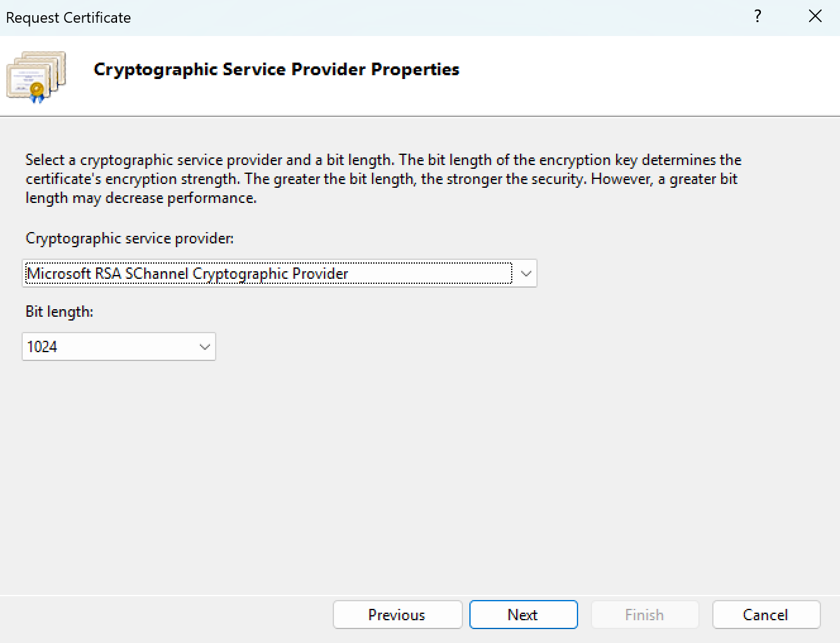This screenshot has height=643, width=840.
Task: Click the question mark help button
Action: [758, 16]
